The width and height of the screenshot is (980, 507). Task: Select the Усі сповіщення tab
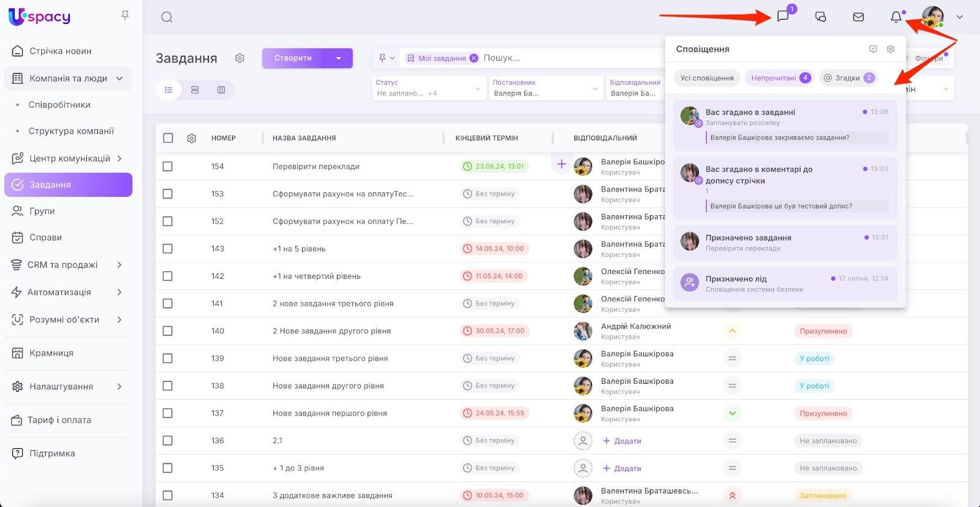coord(707,78)
